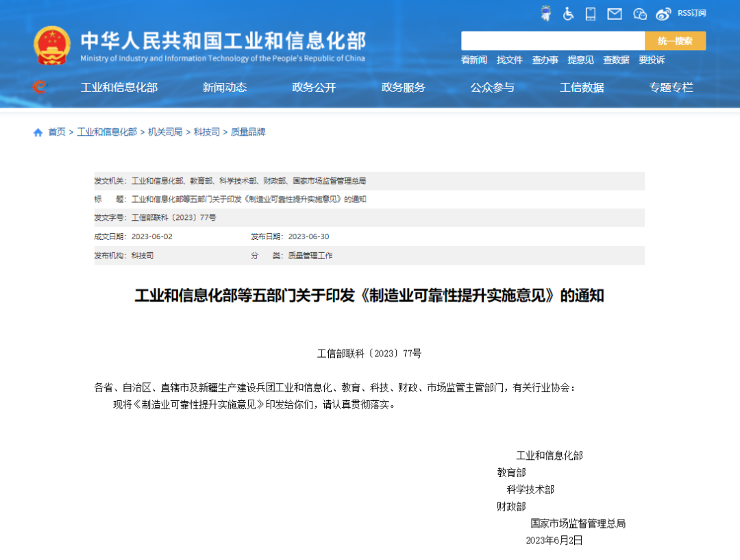The width and height of the screenshot is (740, 560).
Task: Click the paragraph starting 各省、自治区、直辖市
Action: tap(335, 388)
